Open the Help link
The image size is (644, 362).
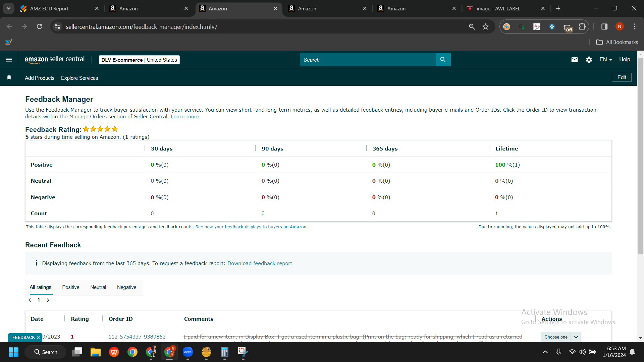click(x=625, y=60)
